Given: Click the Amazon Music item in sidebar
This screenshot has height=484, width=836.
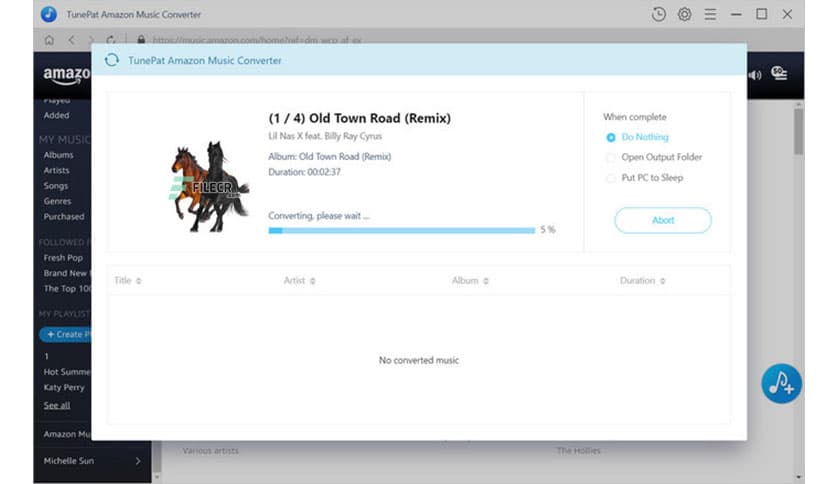Looking at the screenshot, I should (67, 434).
